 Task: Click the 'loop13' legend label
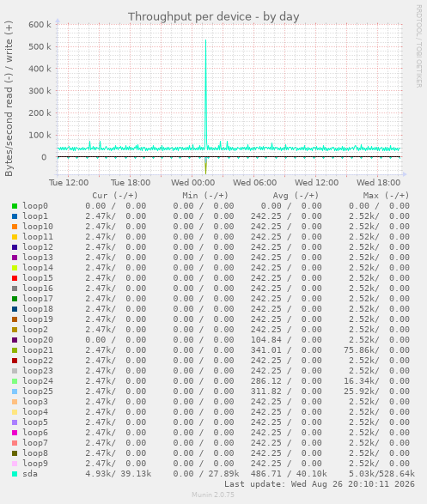pyautogui.click(x=38, y=258)
